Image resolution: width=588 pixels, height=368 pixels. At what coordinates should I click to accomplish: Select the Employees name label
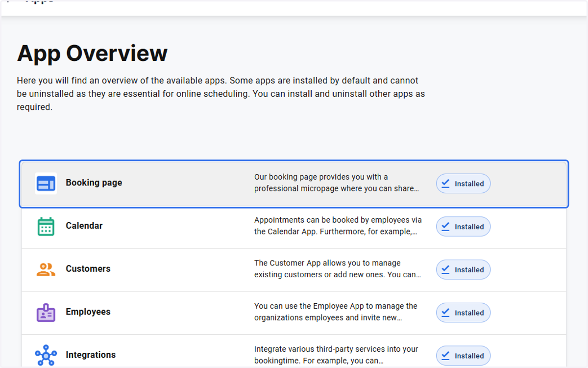(x=88, y=312)
